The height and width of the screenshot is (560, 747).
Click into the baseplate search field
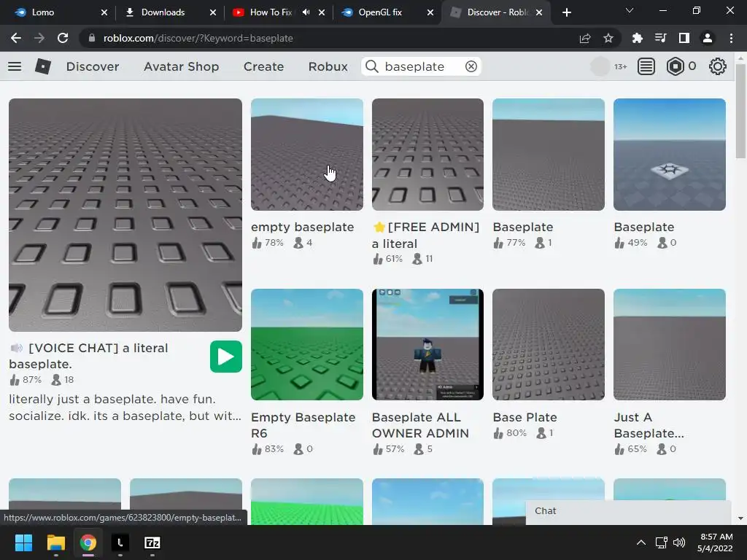tap(422, 66)
